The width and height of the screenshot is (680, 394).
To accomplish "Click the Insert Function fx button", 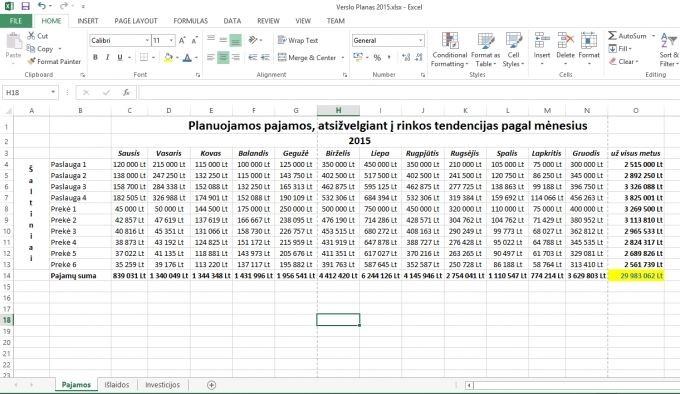I will click(x=126, y=92).
